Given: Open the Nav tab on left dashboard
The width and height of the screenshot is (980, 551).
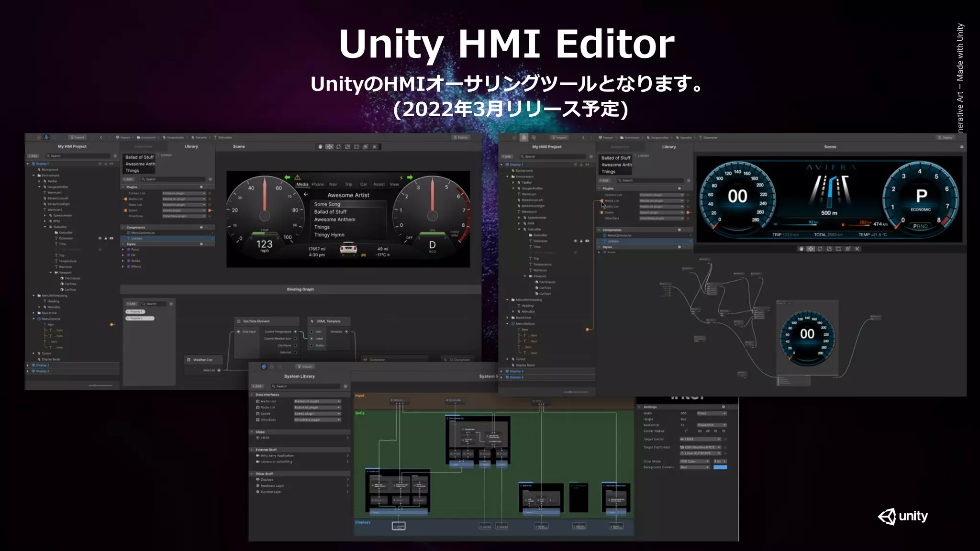Looking at the screenshot, I should point(333,184).
